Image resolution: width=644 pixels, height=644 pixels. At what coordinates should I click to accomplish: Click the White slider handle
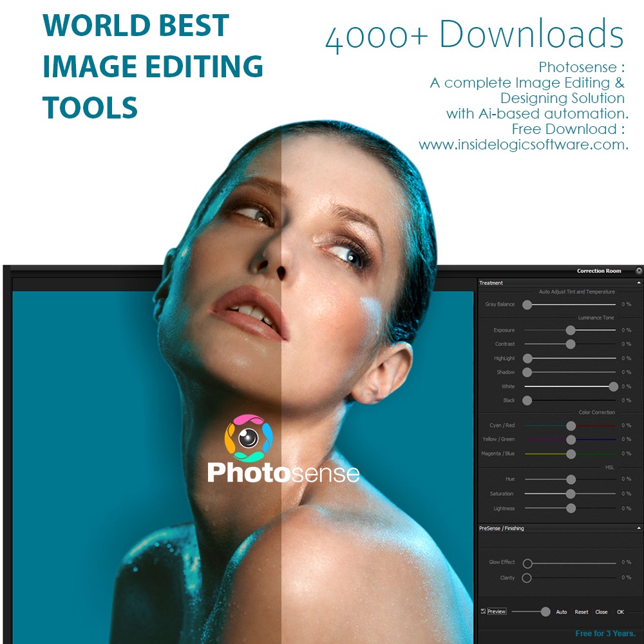[613, 386]
